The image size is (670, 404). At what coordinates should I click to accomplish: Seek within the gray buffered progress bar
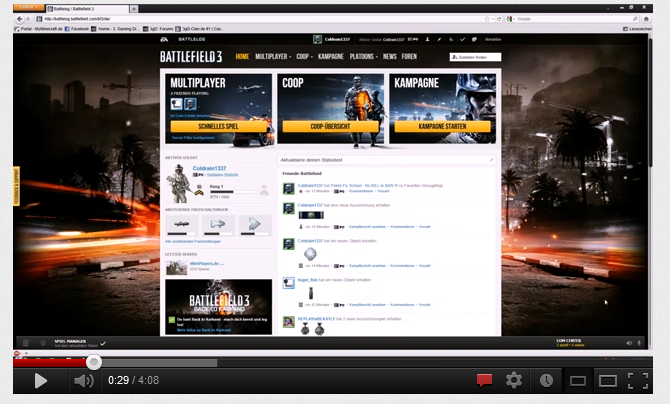click(x=159, y=363)
